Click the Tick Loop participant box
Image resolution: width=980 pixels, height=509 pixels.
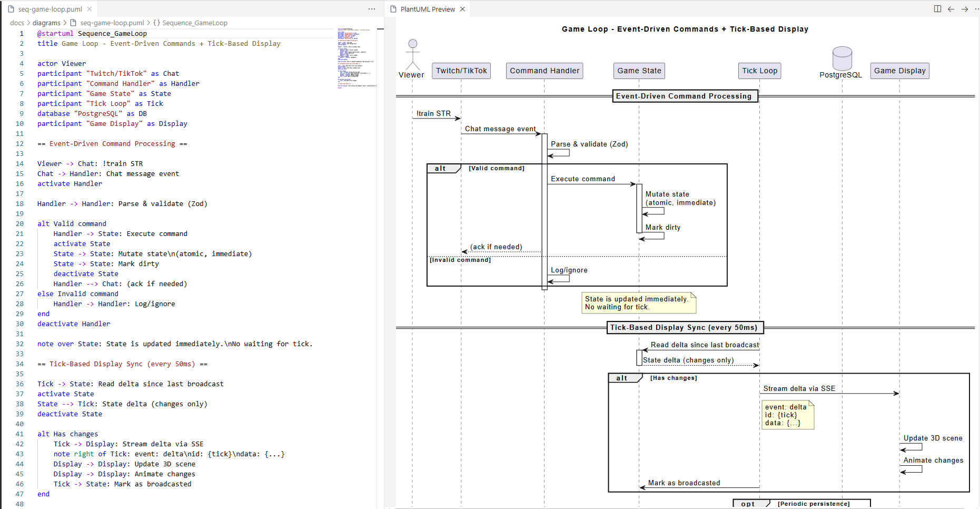(x=759, y=71)
